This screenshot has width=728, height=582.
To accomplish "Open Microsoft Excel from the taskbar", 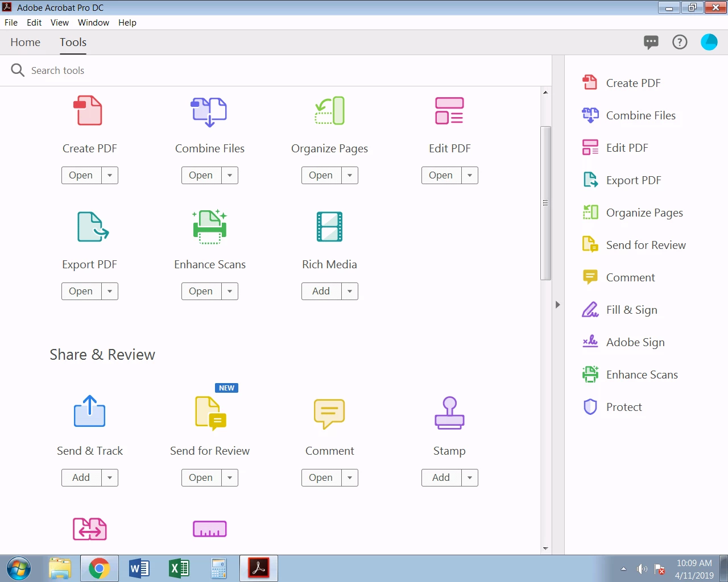I will click(179, 568).
